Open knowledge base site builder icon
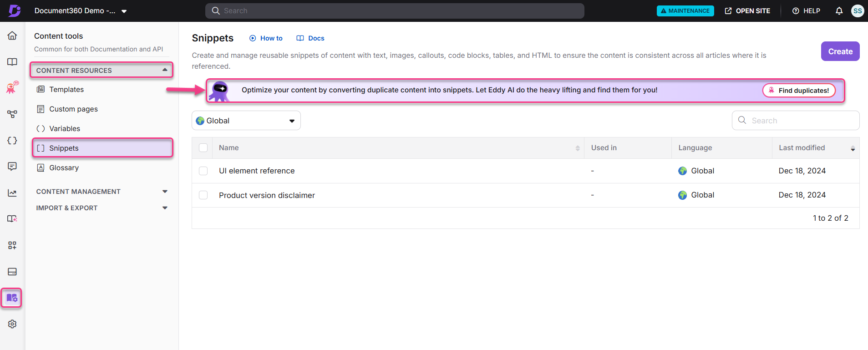The image size is (868, 350). coord(12,219)
